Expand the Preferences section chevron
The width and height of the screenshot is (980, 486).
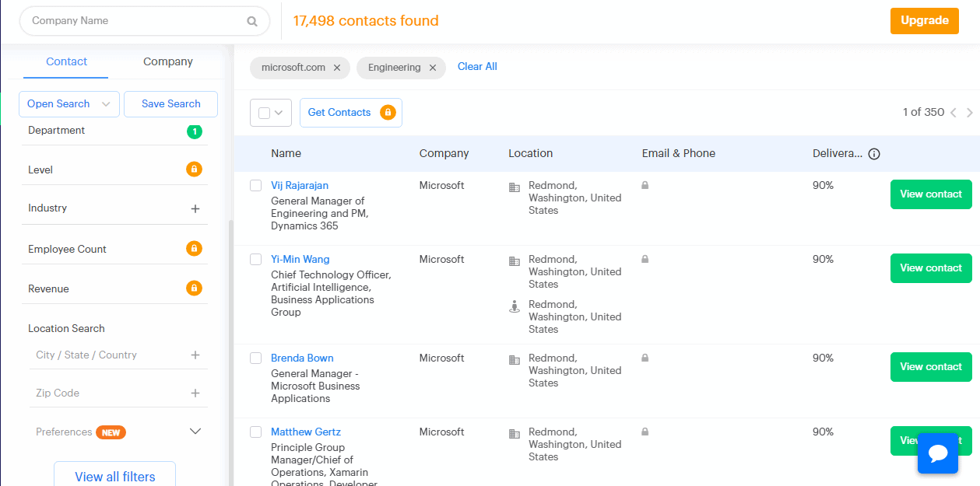[195, 431]
